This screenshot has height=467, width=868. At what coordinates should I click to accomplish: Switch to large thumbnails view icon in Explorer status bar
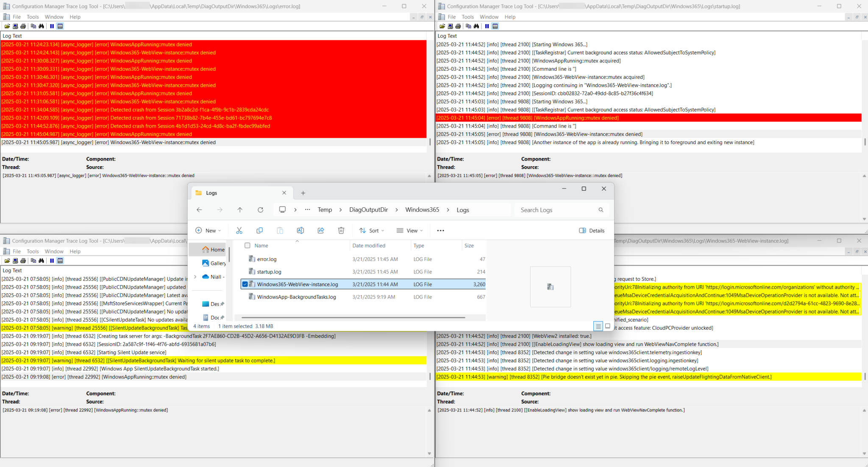point(608,326)
